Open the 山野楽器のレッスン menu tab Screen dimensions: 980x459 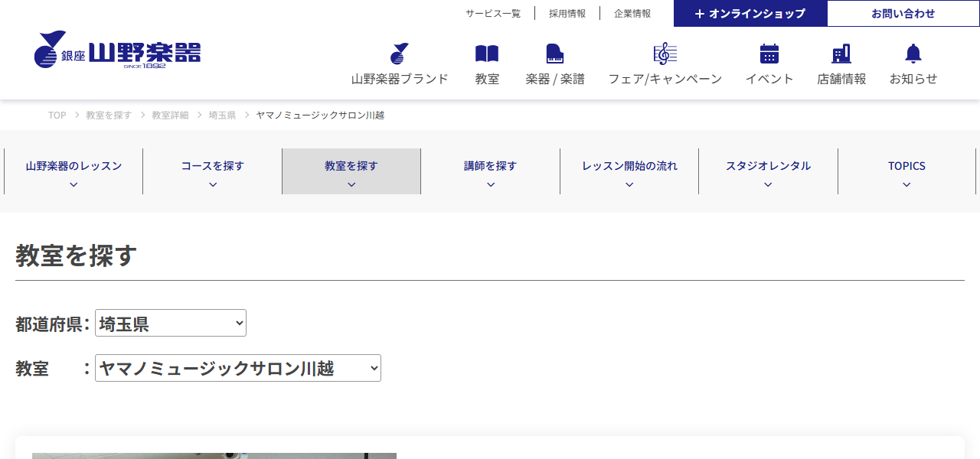pos(73,171)
